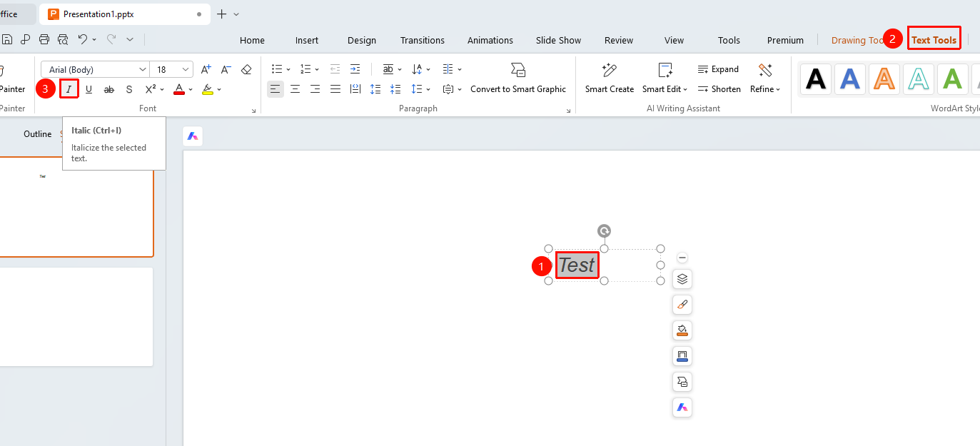
Task: Toggle Strikethrough on selected text
Action: (x=109, y=89)
